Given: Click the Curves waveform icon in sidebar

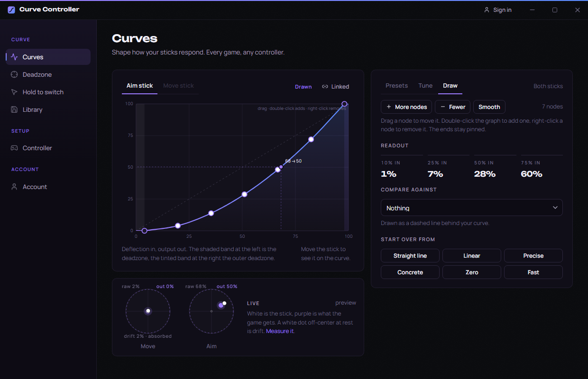Looking at the screenshot, I should click(x=14, y=57).
